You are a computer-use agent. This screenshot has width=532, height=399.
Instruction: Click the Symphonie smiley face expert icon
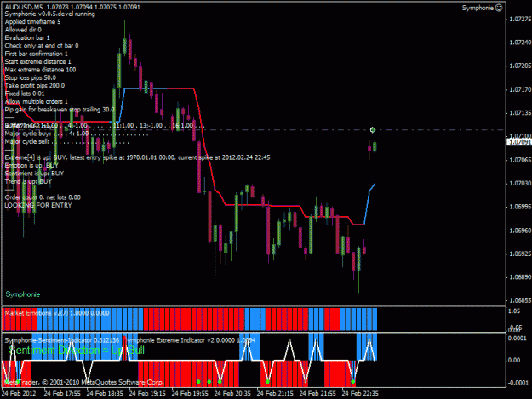(x=499, y=8)
